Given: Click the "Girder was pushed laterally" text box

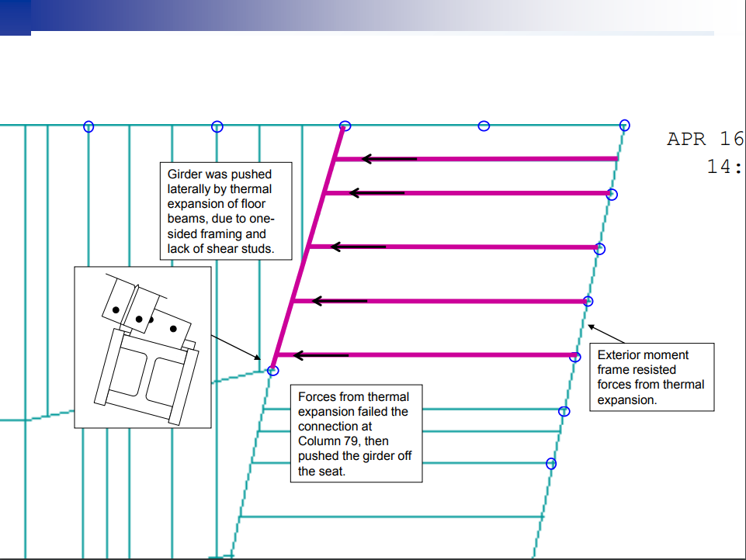Looking at the screenshot, I should coord(220,210).
